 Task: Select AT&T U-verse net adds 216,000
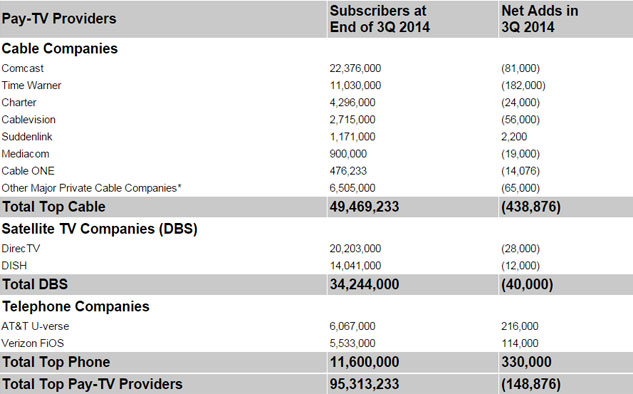point(520,326)
